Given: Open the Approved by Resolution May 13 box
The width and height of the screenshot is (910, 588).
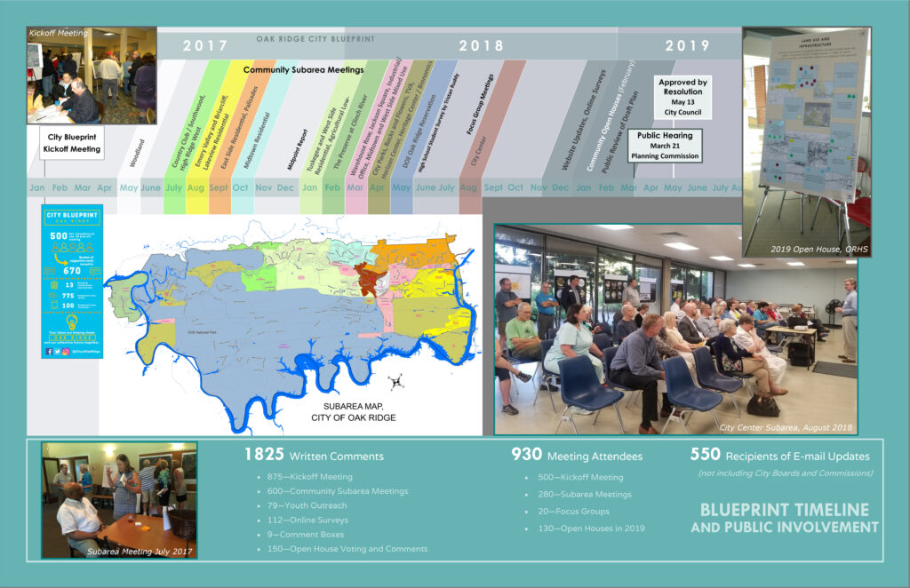Looking at the screenshot, I should point(682,98).
